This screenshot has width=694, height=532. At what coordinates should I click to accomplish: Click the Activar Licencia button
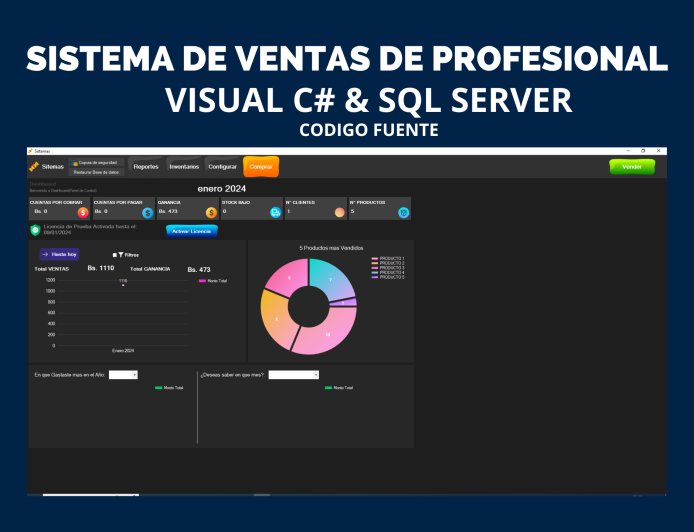pos(192,231)
